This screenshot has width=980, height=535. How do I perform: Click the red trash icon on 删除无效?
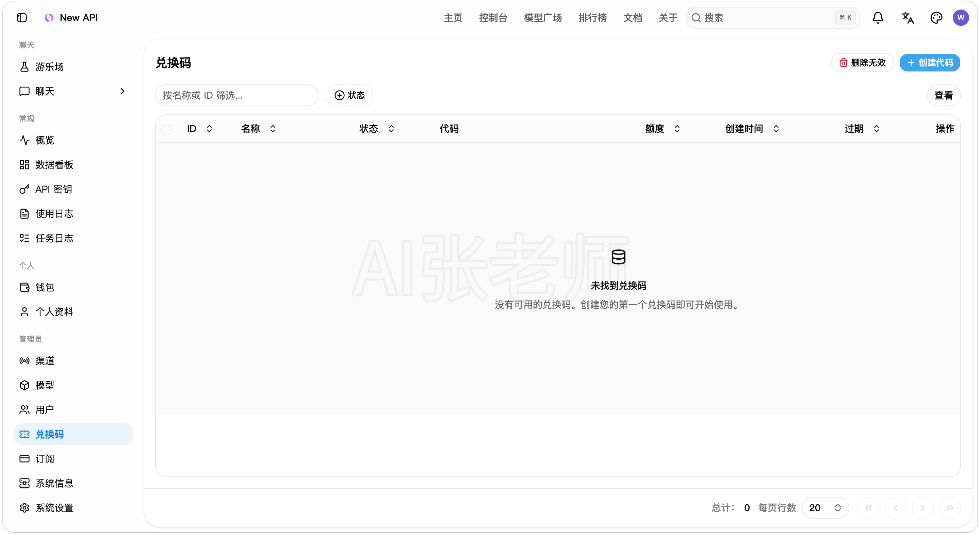point(844,63)
